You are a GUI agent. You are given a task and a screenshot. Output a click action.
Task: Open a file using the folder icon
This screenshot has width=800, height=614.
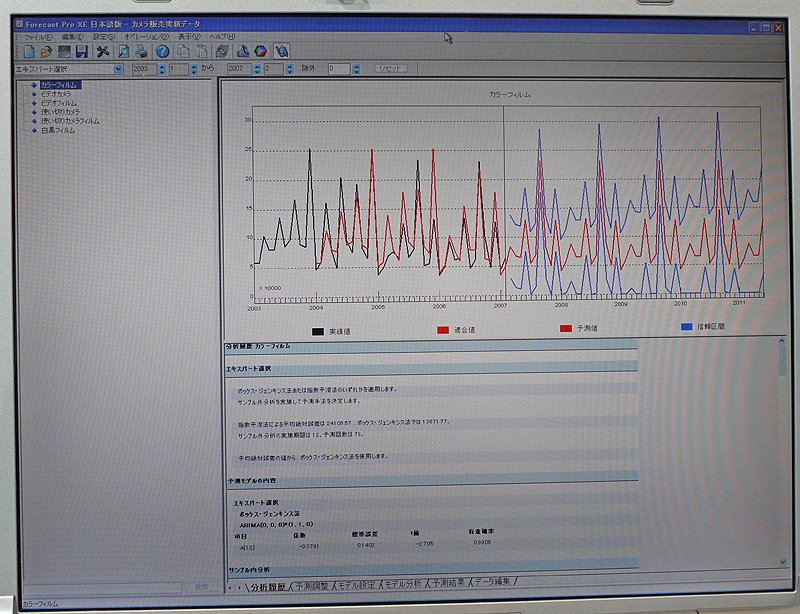coord(46,52)
